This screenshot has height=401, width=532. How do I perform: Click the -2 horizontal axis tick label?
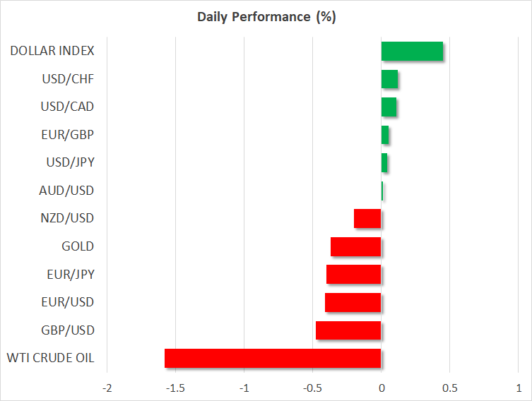tap(107, 388)
